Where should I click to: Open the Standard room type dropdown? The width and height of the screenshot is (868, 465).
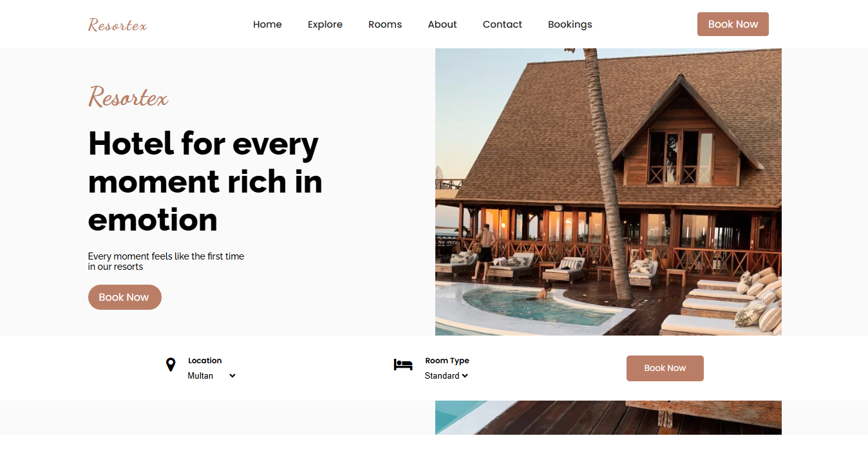pos(446,375)
